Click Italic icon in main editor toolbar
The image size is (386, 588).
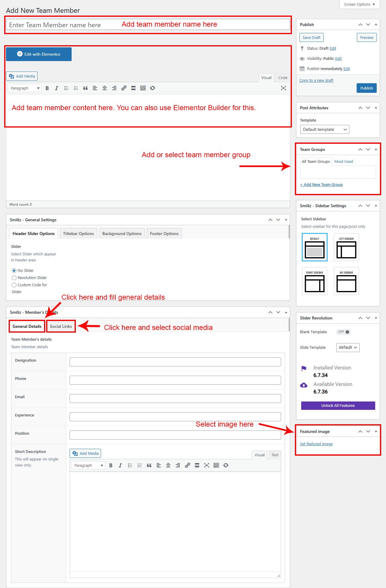click(x=57, y=88)
